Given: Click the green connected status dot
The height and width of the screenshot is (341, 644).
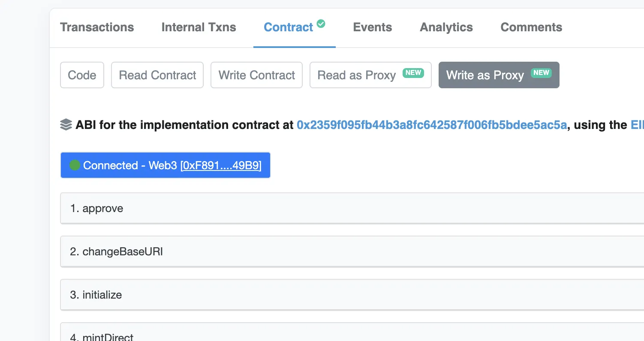Looking at the screenshot, I should [75, 165].
